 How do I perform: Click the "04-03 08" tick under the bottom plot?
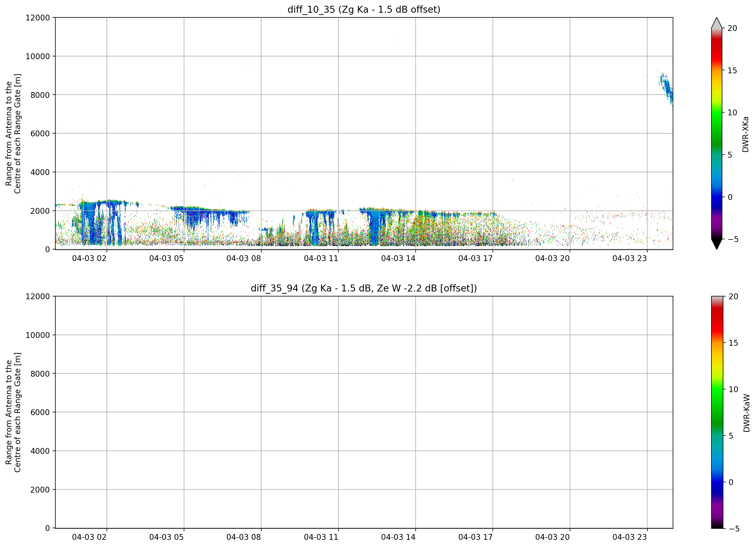(244, 537)
